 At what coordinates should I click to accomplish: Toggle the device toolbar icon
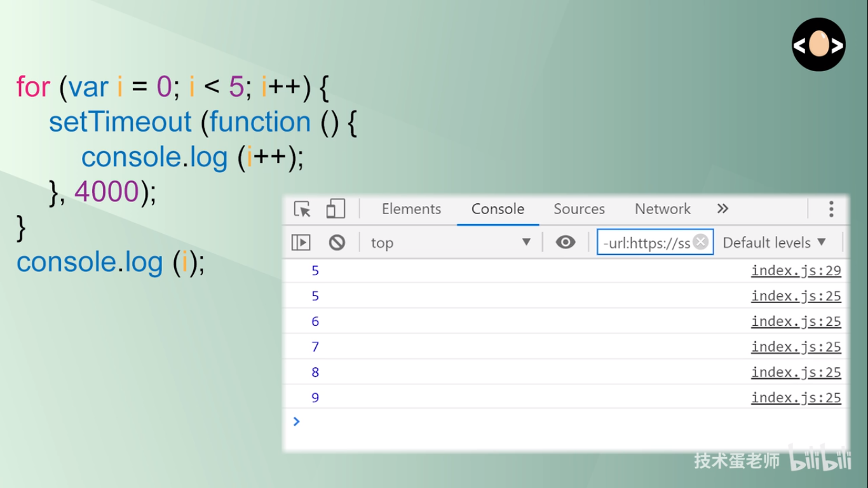(336, 208)
